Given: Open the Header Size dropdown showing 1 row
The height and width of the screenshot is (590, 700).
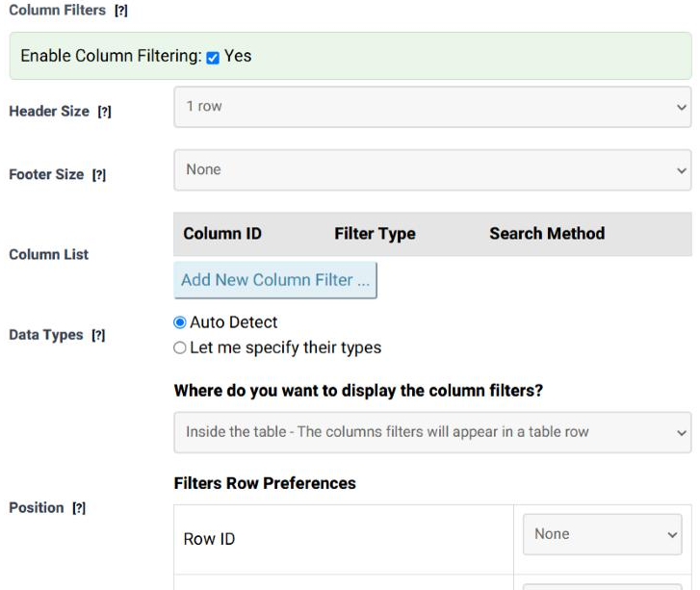Looking at the screenshot, I should (432, 107).
